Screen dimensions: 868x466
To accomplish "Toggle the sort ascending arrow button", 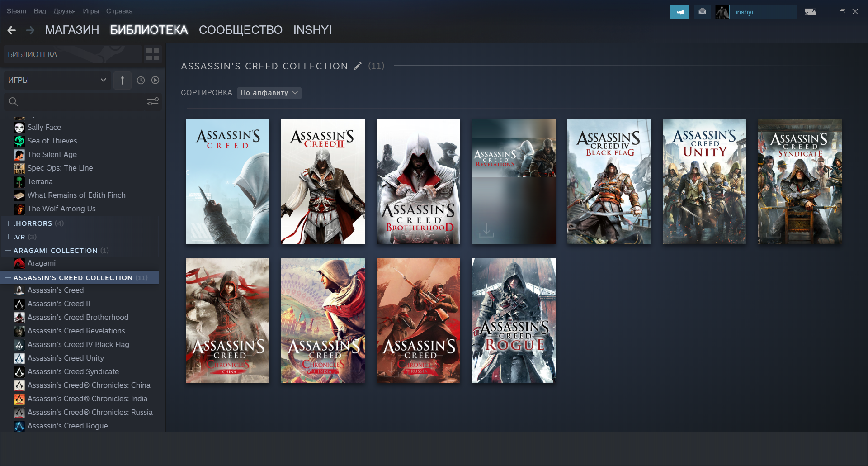I will pos(123,80).
